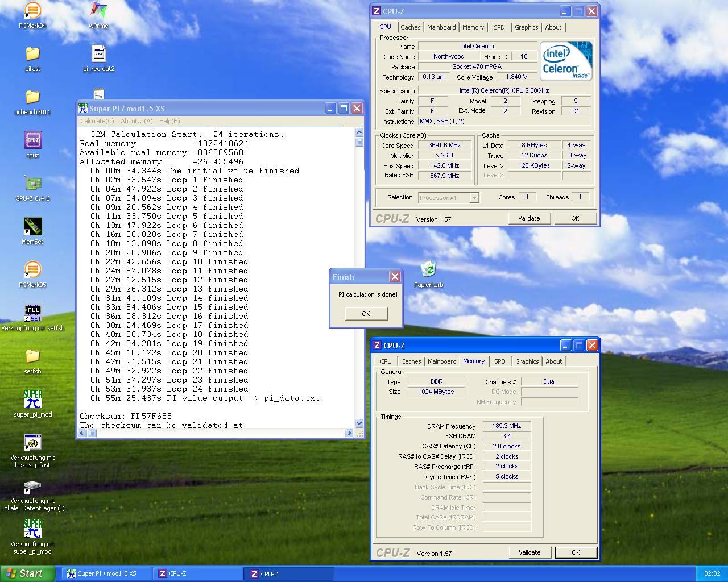Image resolution: width=728 pixels, height=582 pixels.
Task: Switch to CPU tab in lower CPU-Z
Action: point(386,361)
